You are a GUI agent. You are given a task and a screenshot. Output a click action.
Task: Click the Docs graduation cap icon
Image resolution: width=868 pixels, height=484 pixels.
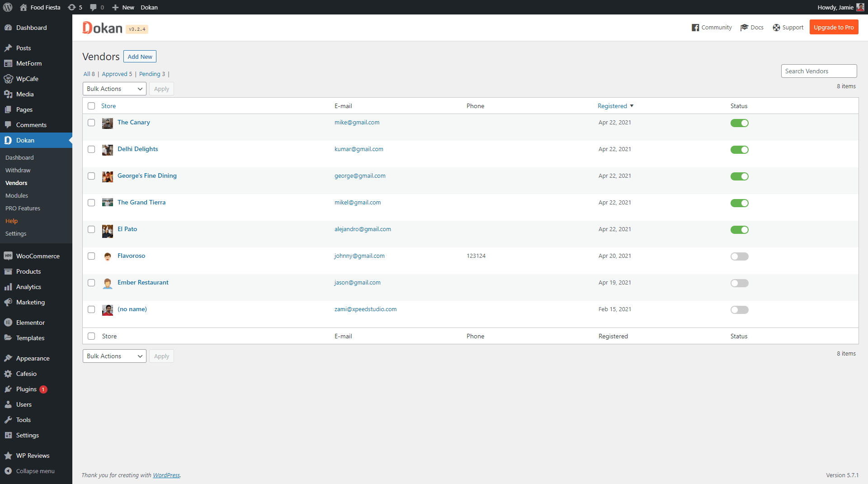pyautogui.click(x=744, y=28)
